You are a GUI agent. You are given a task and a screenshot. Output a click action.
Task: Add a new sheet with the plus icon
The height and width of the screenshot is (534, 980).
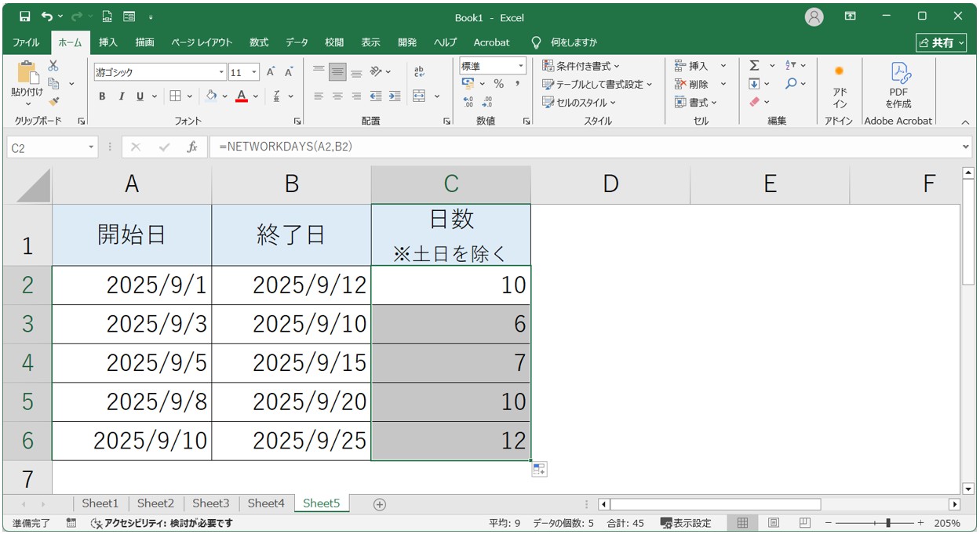pyautogui.click(x=380, y=504)
